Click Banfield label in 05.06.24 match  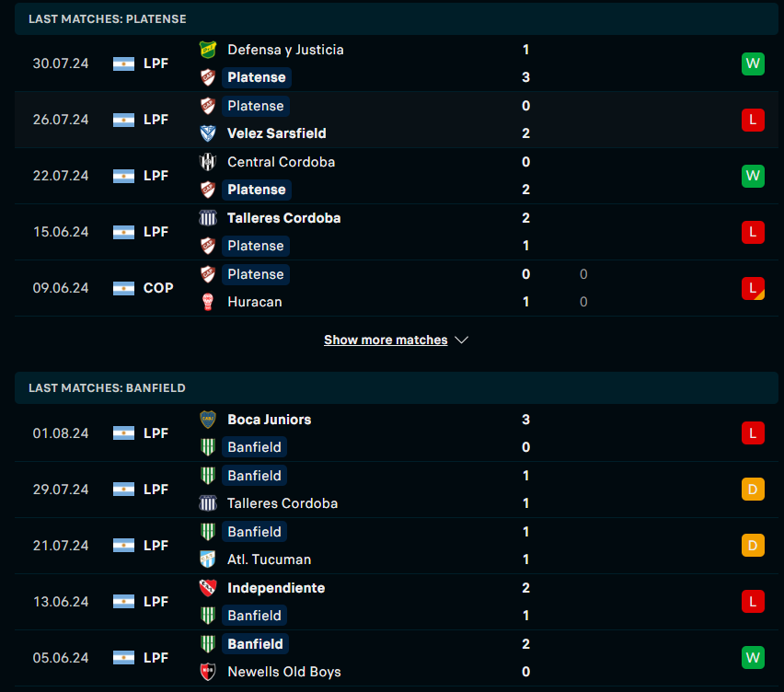point(255,644)
